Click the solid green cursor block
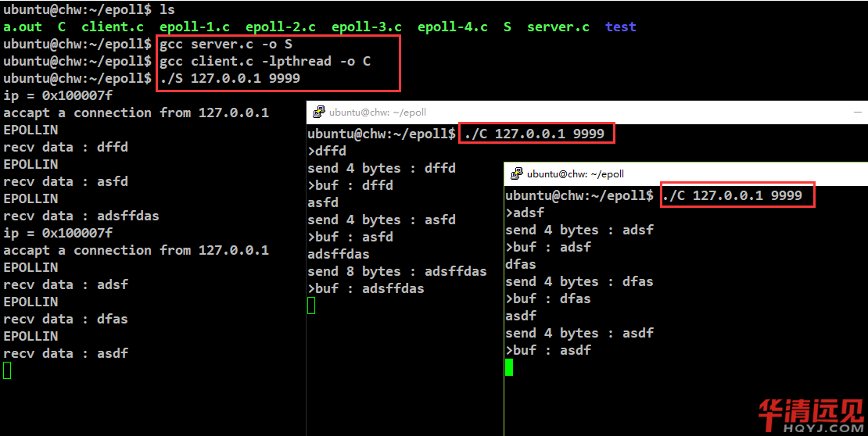 [509, 367]
